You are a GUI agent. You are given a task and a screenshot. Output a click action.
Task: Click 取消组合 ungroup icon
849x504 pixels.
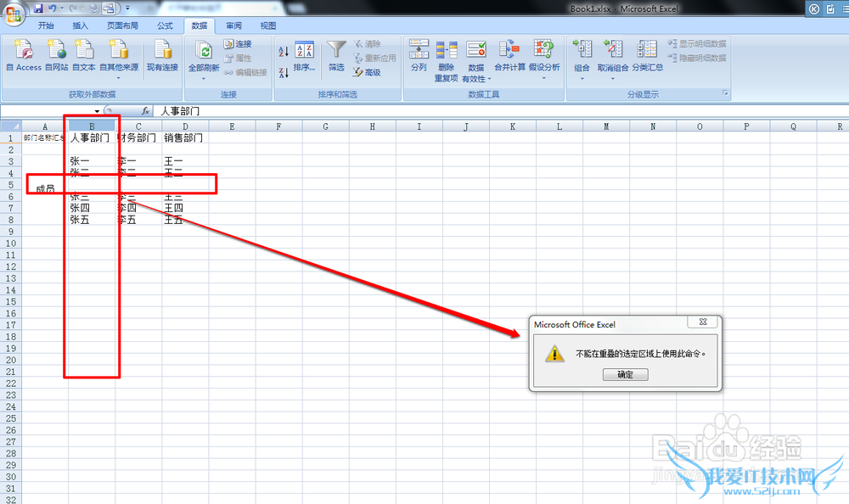coord(612,49)
